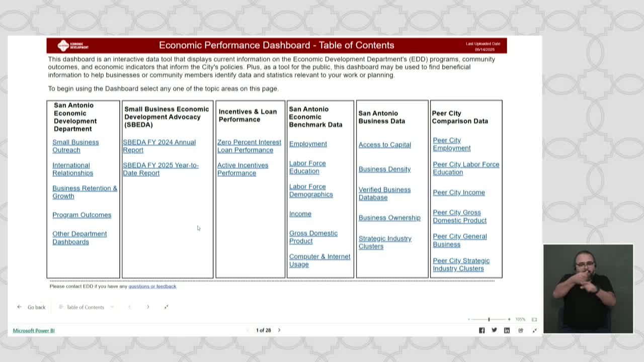The height and width of the screenshot is (362, 644).
Task: Click the Peer City Comparison Data heading
Action: (x=460, y=117)
